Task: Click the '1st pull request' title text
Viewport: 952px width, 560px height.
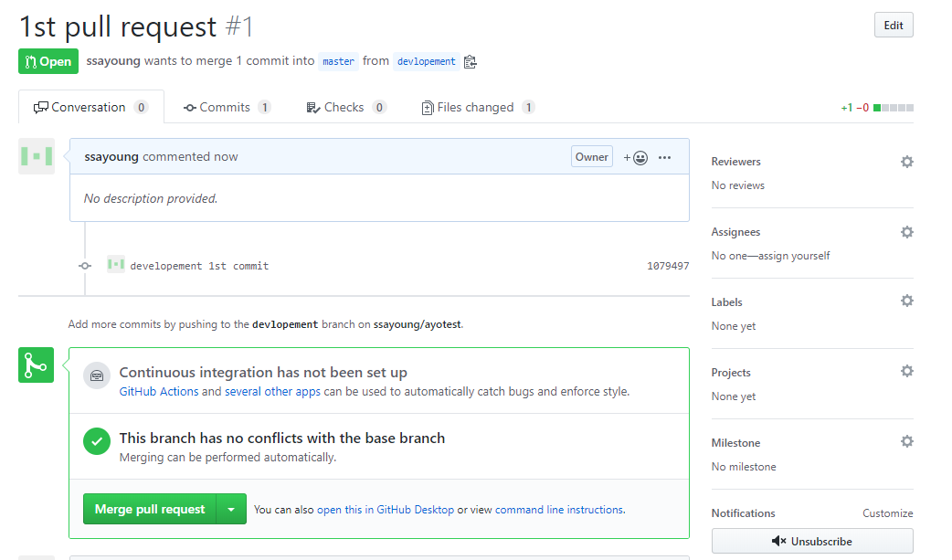Action: pos(118,26)
